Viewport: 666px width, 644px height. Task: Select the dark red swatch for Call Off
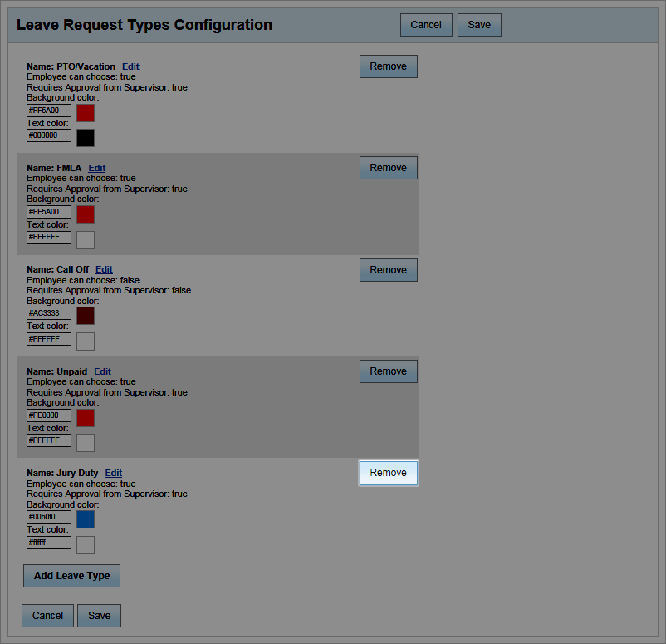pos(85,316)
